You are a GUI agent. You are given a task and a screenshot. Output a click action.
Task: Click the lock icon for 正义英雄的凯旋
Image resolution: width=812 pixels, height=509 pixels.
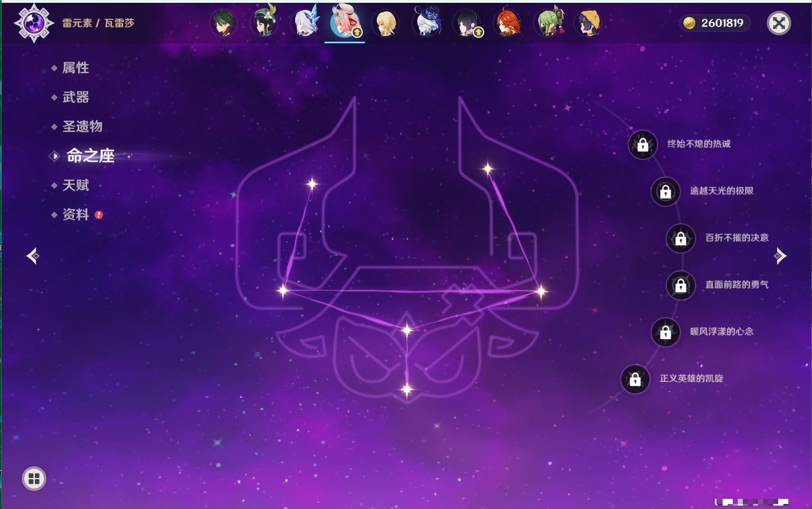635,380
